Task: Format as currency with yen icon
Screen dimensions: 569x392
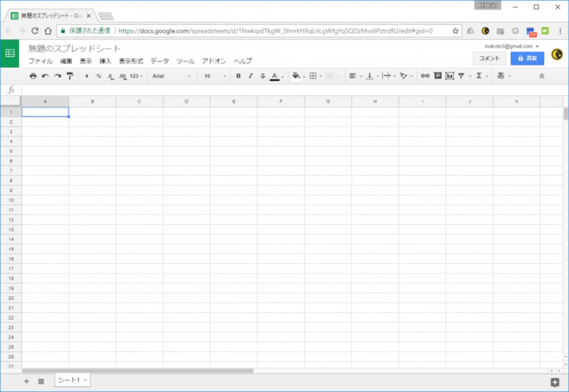Action: [x=87, y=76]
